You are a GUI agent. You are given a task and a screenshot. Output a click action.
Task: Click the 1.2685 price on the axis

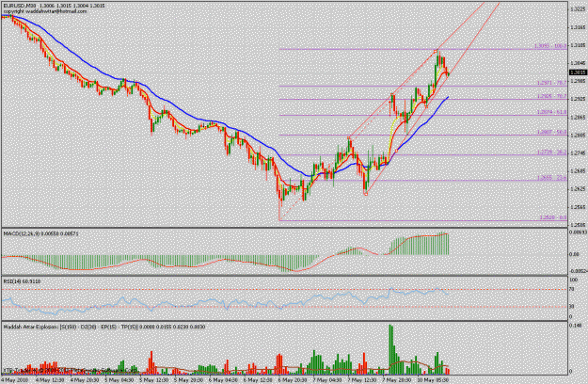578,171
